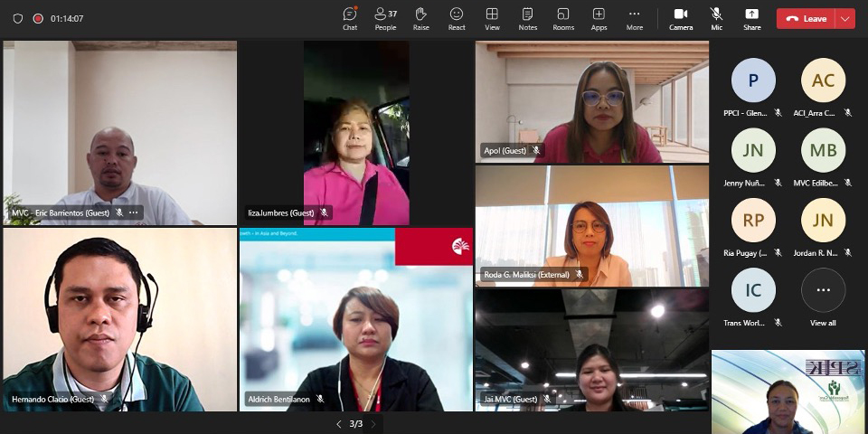Toggle the Raise hand button
This screenshot has width=868, height=434.
[x=420, y=18]
